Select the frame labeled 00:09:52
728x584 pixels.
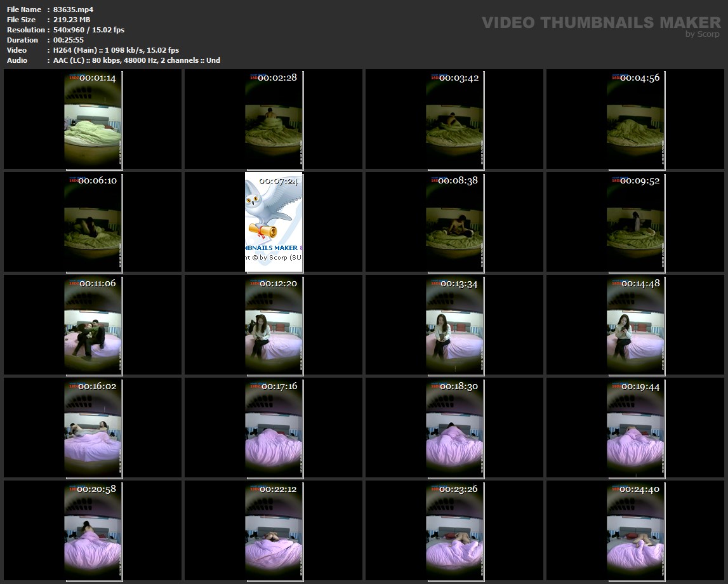(x=636, y=222)
